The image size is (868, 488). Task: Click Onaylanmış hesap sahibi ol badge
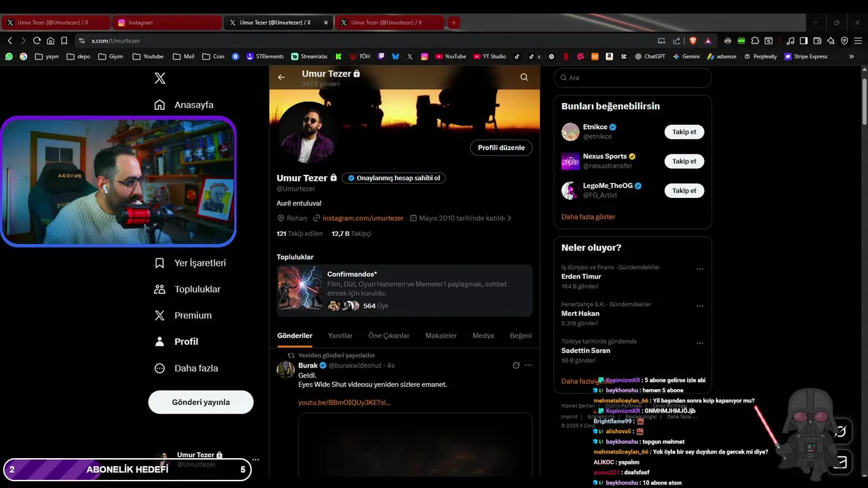[393, 178]
